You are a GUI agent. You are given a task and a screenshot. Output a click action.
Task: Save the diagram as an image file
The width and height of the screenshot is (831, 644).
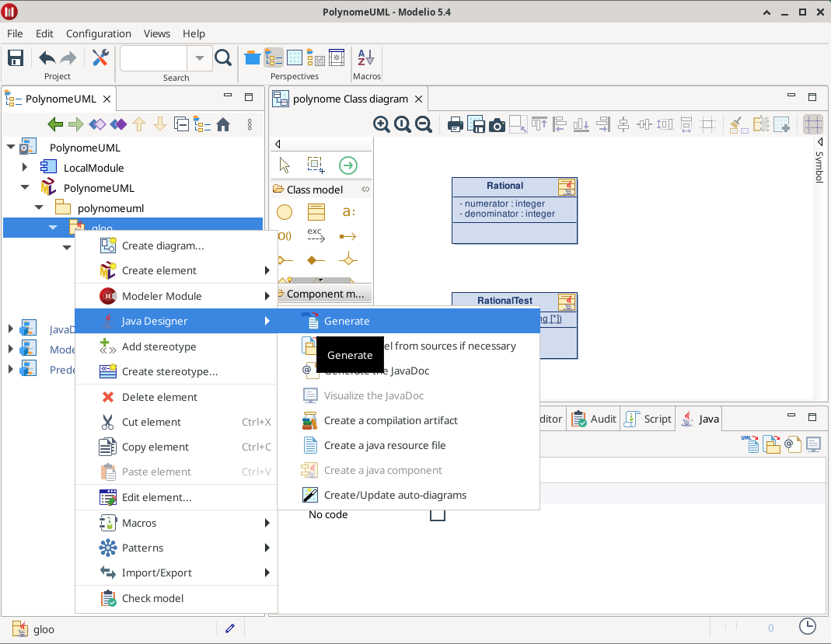[x=476, y=125]
